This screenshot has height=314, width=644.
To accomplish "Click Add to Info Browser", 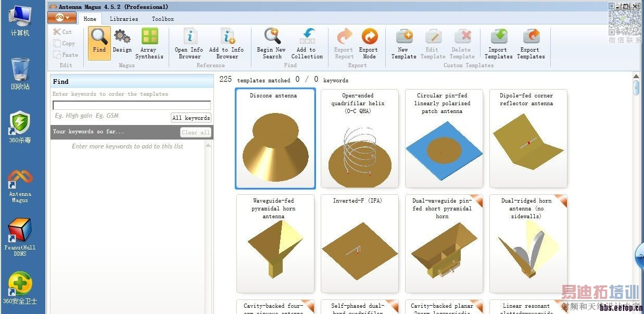I will click(227, 44).
